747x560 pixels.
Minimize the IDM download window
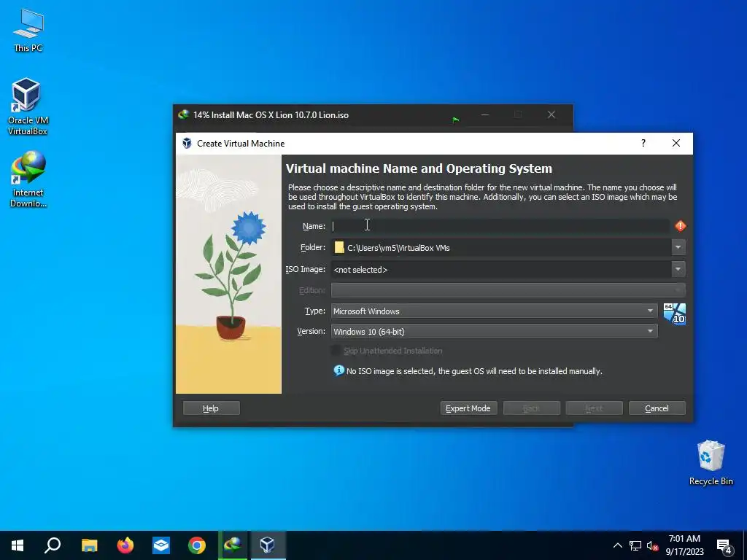click(x=485, y=114)
